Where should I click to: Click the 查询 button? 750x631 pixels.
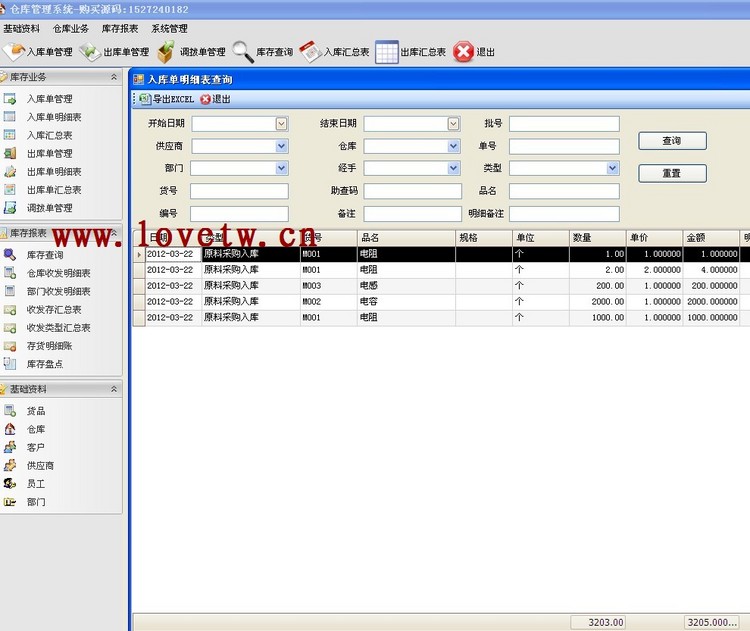(672, 141)
